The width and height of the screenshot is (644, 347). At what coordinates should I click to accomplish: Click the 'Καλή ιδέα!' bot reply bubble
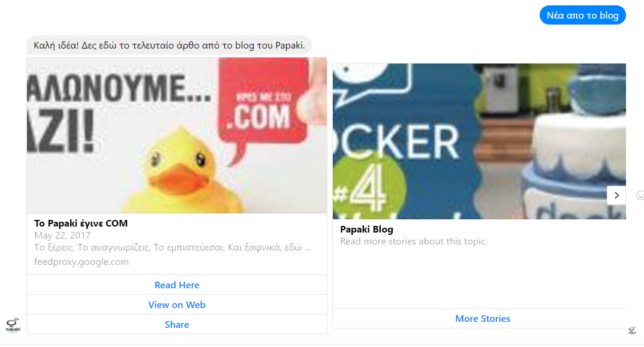[169, 45]
